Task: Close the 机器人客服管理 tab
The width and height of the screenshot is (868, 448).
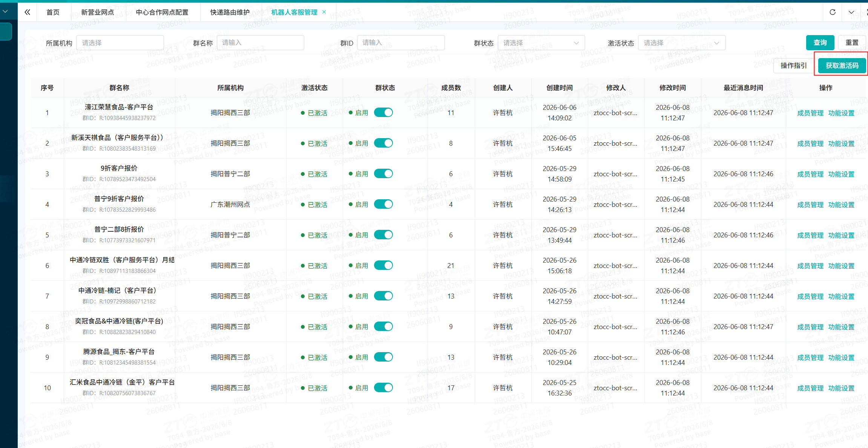Action: point(324,12)
